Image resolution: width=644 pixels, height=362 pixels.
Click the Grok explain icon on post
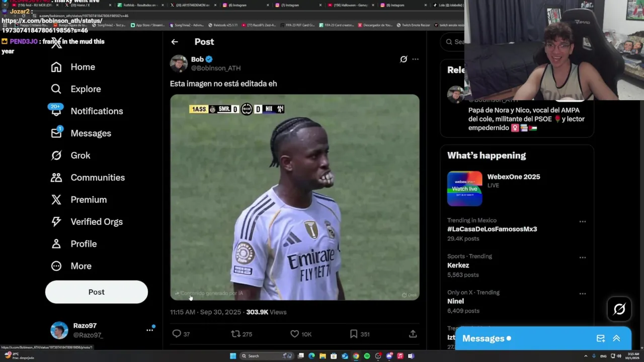tap(404, 59)
